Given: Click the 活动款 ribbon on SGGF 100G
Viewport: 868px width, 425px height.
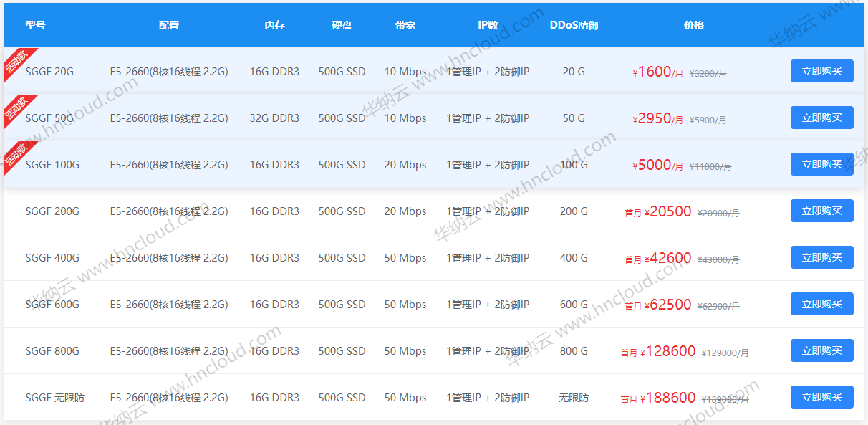Looking at the screenshot, I should pyautogui.click(x=17, y=154).
